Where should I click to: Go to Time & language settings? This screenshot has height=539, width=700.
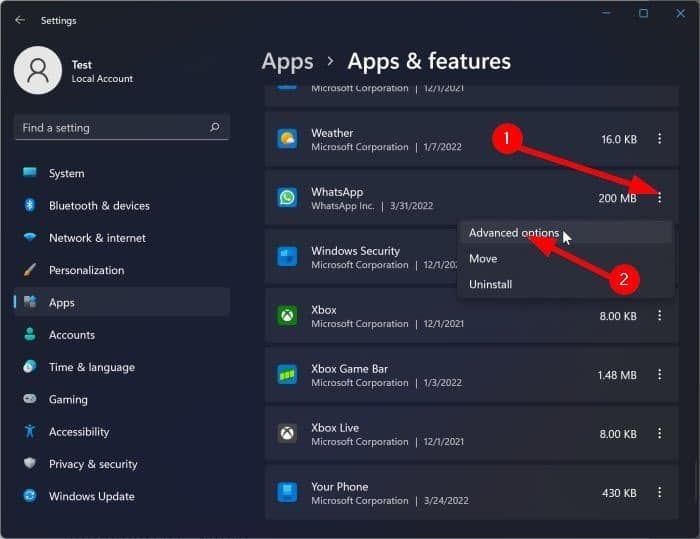point(92,367)
